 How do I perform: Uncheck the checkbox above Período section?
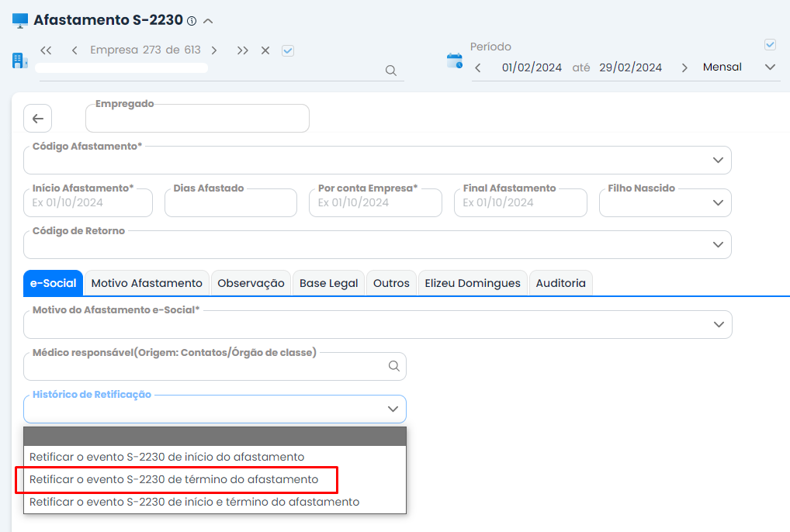(x=770, y=44)
